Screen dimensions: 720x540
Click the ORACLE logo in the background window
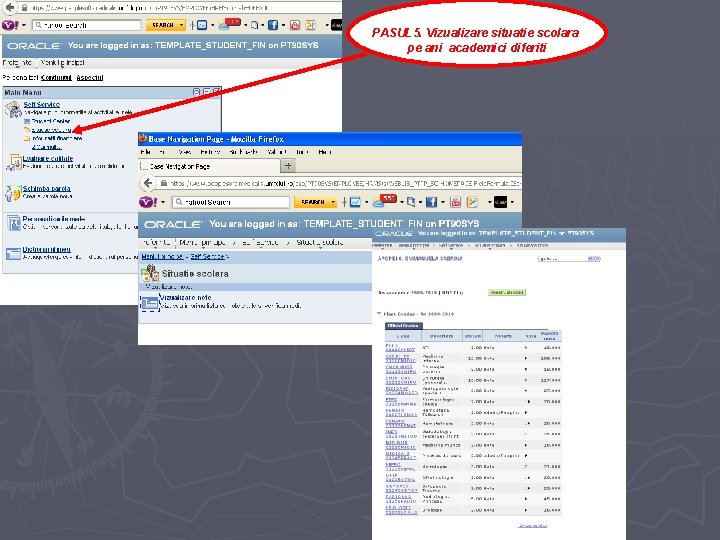(x=34, y=46)
